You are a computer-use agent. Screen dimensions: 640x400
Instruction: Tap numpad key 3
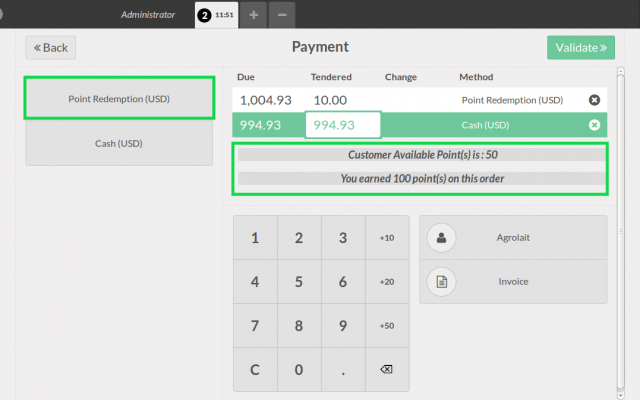(343, 238)
